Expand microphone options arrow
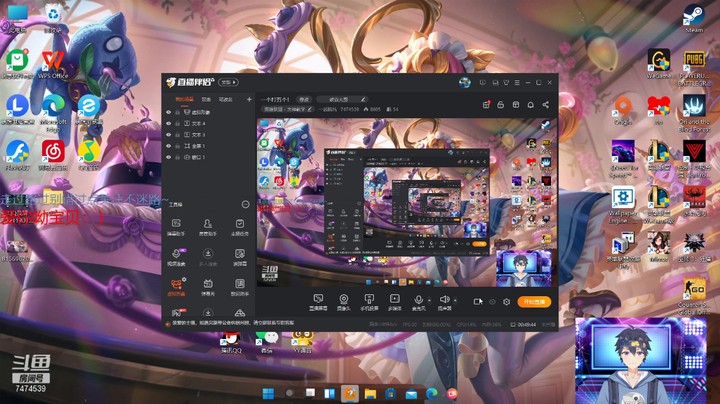Image resolution: width=720 pixels, height=404 pixels. coord(429,301)
